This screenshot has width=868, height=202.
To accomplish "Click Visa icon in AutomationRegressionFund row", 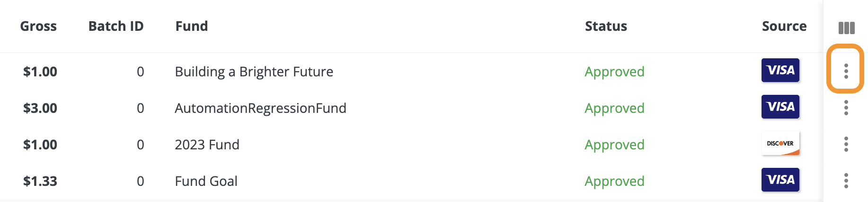I will 780,107.
